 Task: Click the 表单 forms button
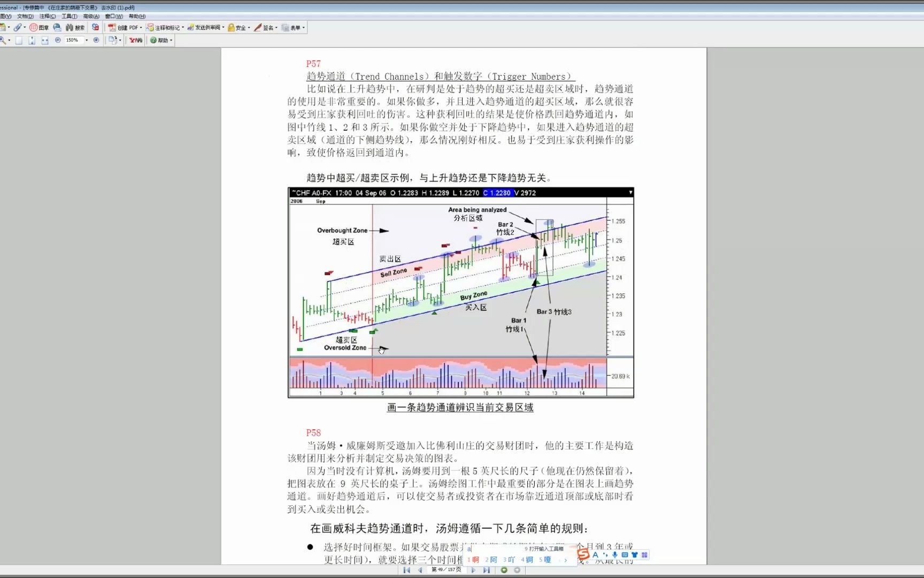pos(291,27)
